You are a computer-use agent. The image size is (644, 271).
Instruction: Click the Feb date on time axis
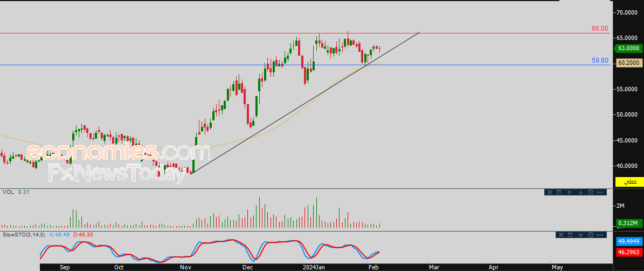pyautogui.click(x=374, y=267)
